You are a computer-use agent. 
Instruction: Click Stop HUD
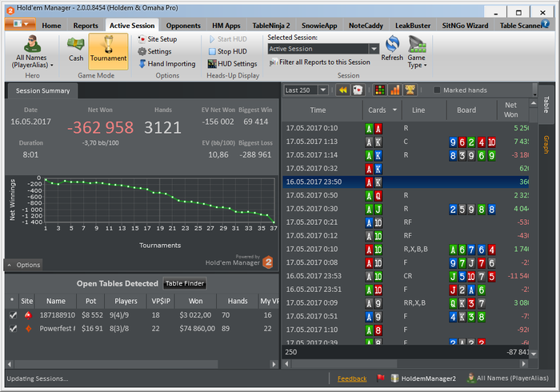(228, 51)
